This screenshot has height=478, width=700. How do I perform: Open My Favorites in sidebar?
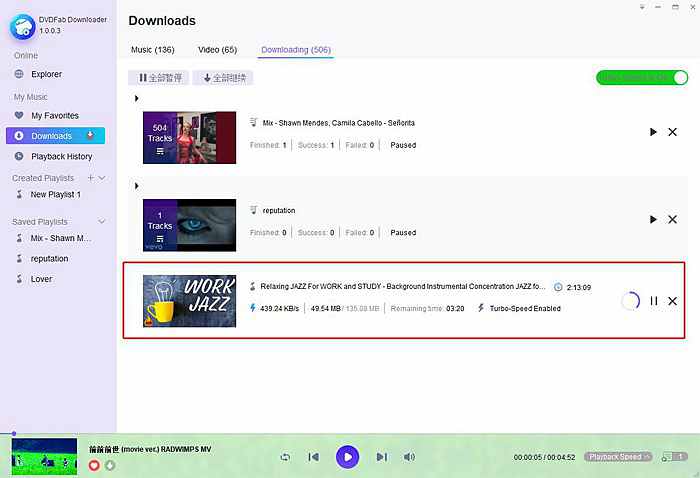[54, 116]
